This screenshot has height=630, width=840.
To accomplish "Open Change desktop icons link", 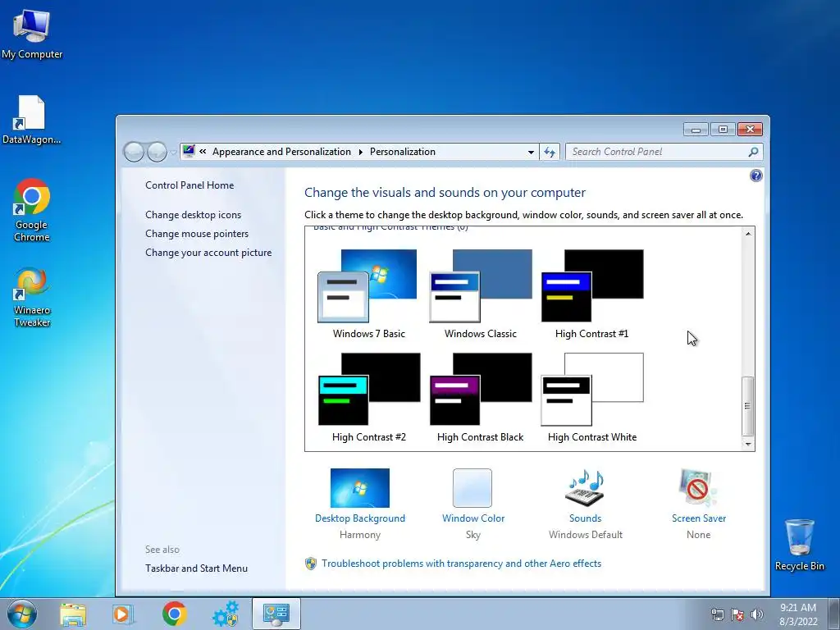I will point(194,215).
